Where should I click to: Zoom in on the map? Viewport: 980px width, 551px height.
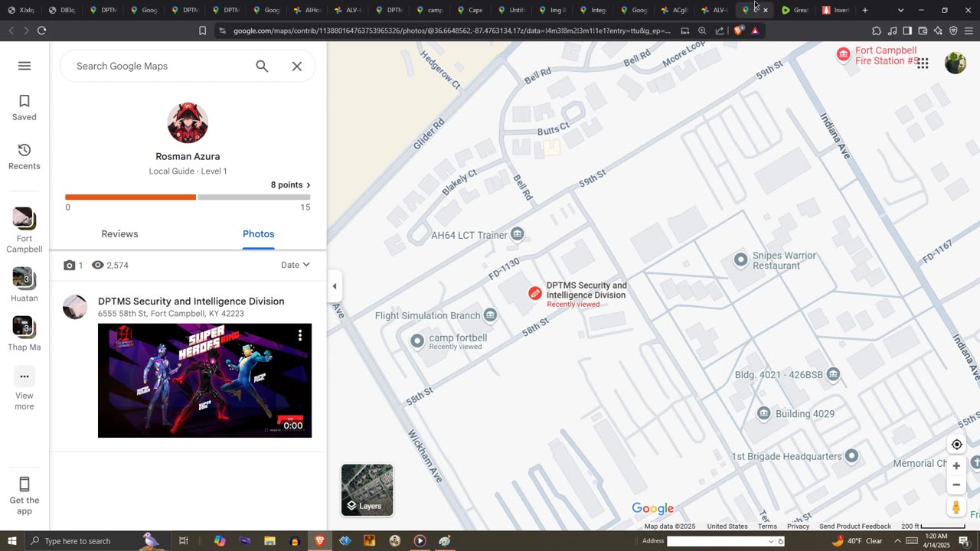click(956, 466)
